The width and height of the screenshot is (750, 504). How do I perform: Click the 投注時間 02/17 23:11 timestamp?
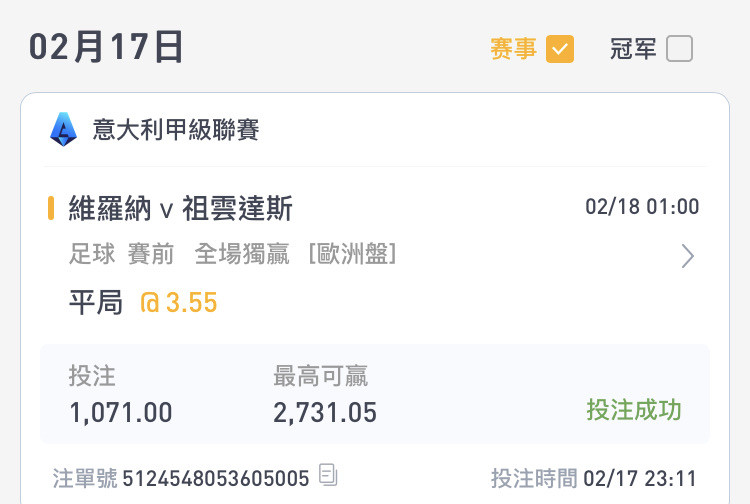pyautogui.click(x=594, y=478)
